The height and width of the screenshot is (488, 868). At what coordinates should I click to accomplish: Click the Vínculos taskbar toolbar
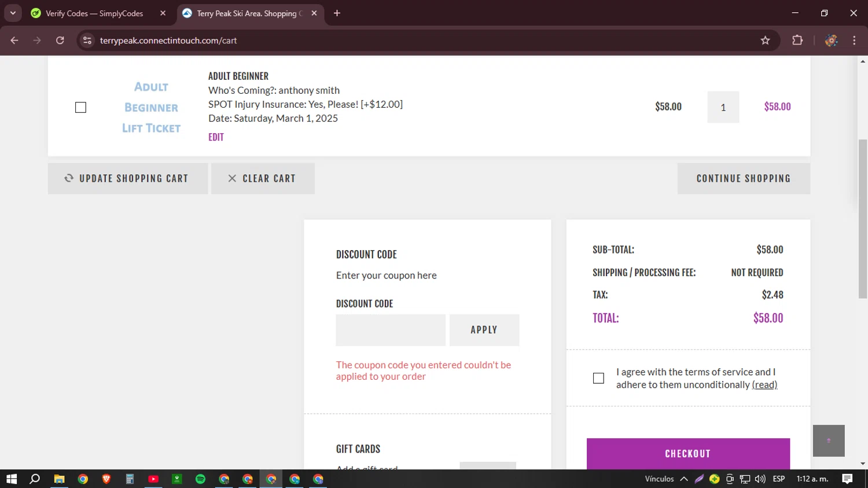point(659,479)
